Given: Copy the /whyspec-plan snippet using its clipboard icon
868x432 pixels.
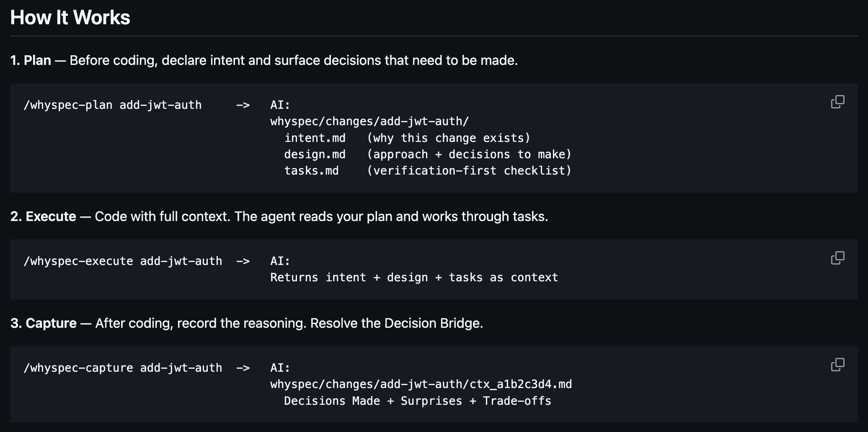Looking at the screenshot, I should 837,102.
